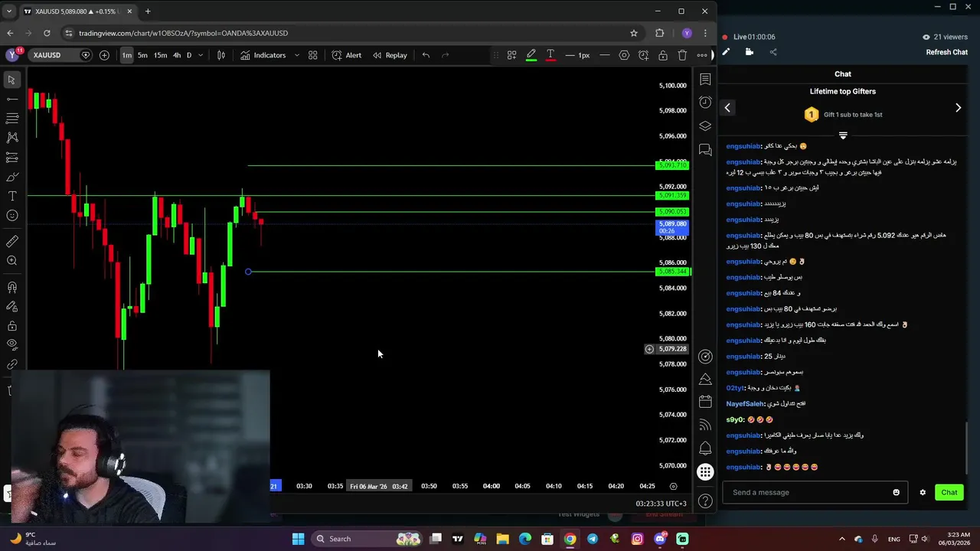Add alert on drawing from floating toolbar

coord(643,55)
